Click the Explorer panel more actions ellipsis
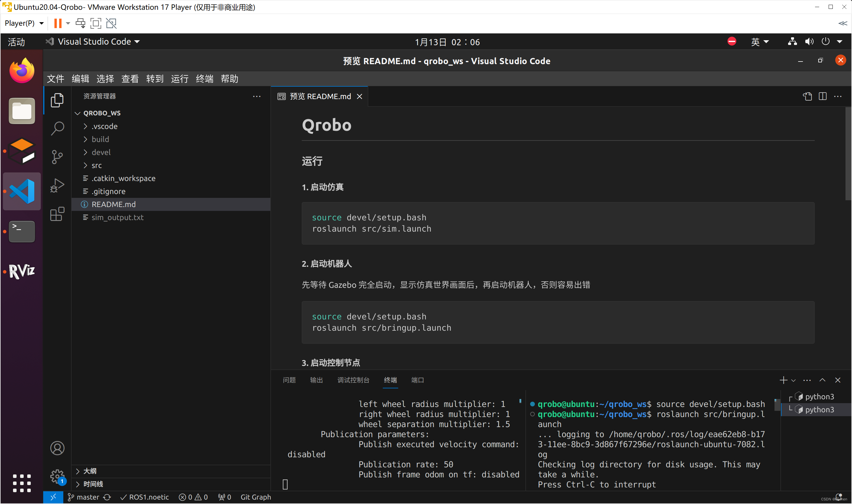Image resolution: width=852 pixels, height=504 pixels. tap(257, 96)
